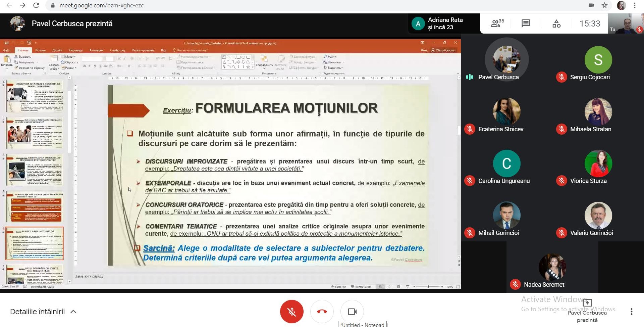644x327 pixels.
Task: Click Сбросить reset slide button
Action: tap(69, 62)
